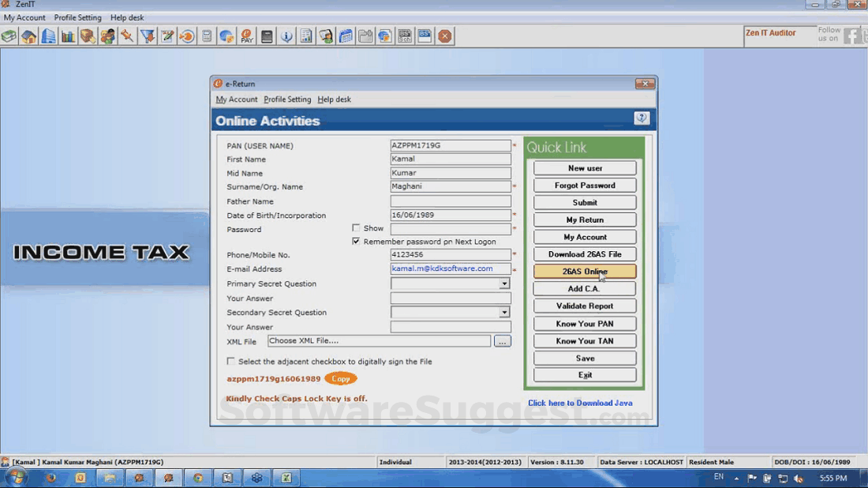Click the funnel filter toolbar icon
The image size is (868, 488).
click(x=148, y=36)
